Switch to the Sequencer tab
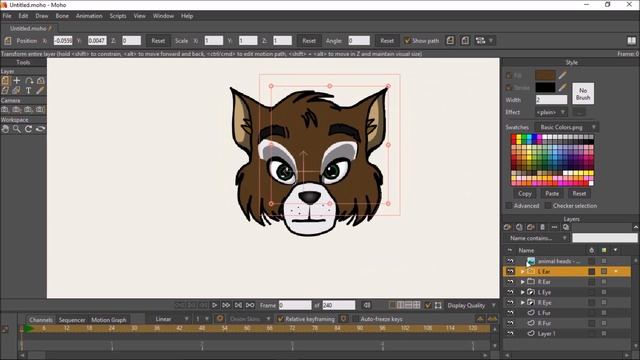Viewport: 640px width, 360px height. [x=72, y=320]
